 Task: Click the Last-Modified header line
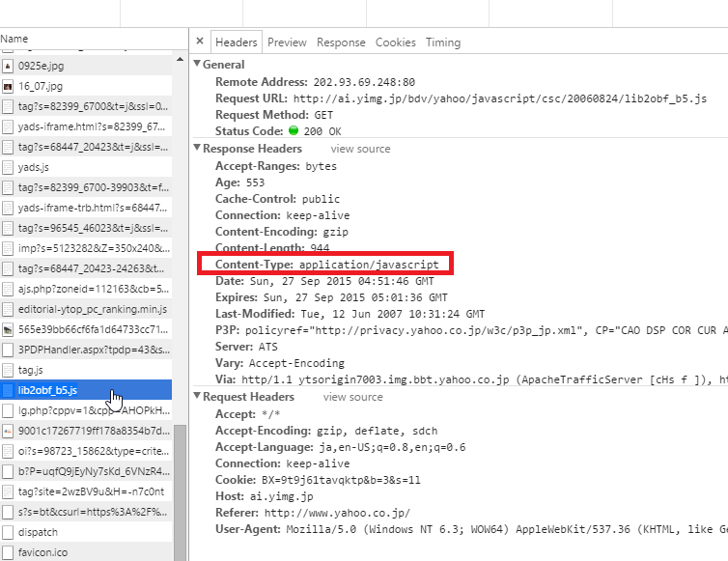point(350,314)
